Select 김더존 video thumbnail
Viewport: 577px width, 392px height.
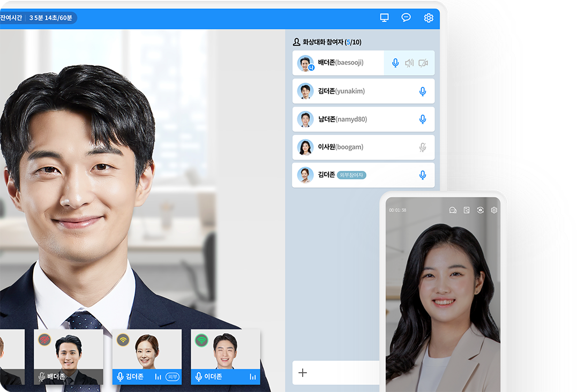click(x=147, y=357)
